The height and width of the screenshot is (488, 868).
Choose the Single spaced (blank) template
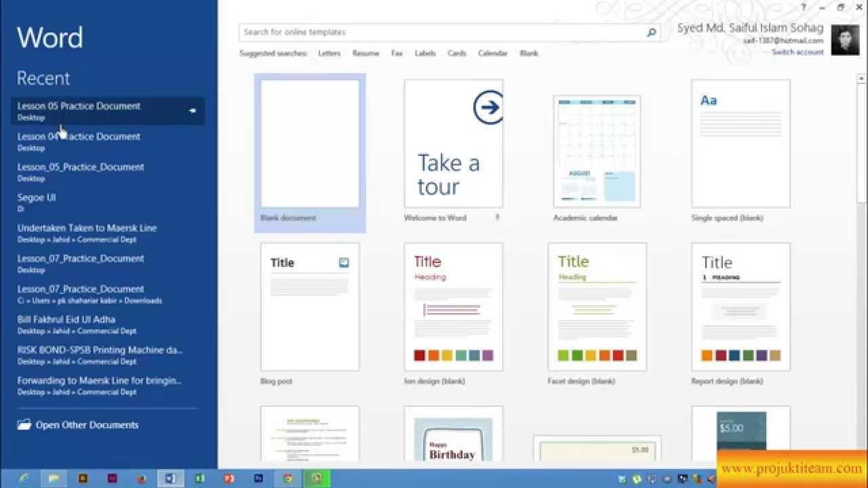pyautogui.click(x=741, y=144)
